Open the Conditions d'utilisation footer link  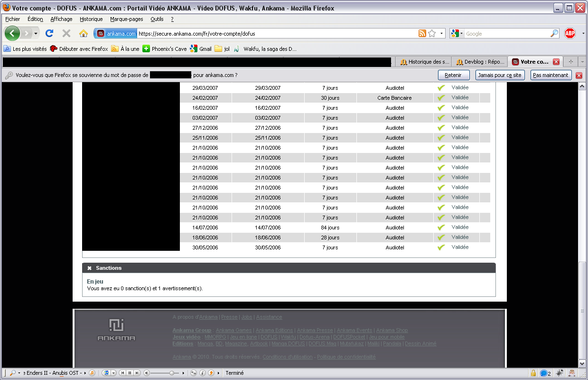tap(288, 357)
